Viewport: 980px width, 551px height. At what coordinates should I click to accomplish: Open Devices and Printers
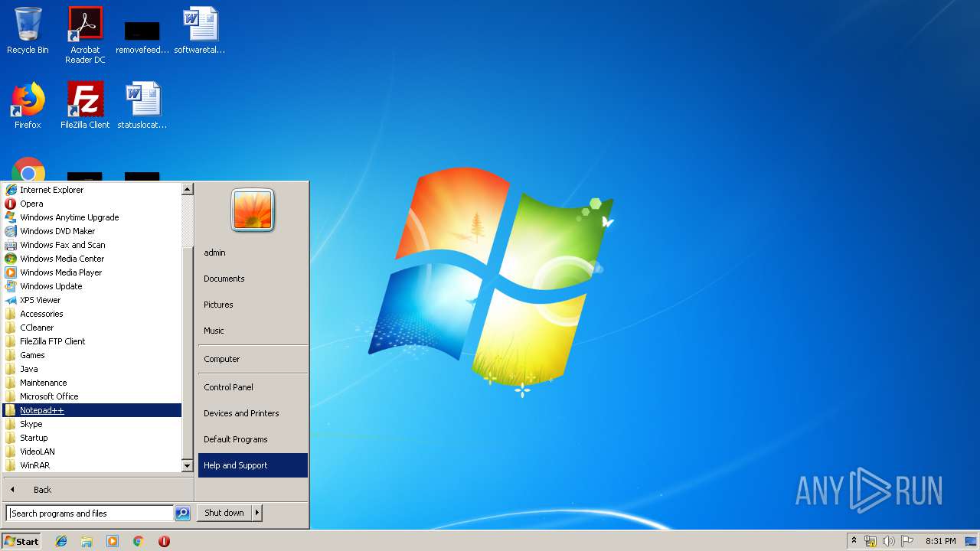pyautogui.click(x=253, y=413)
